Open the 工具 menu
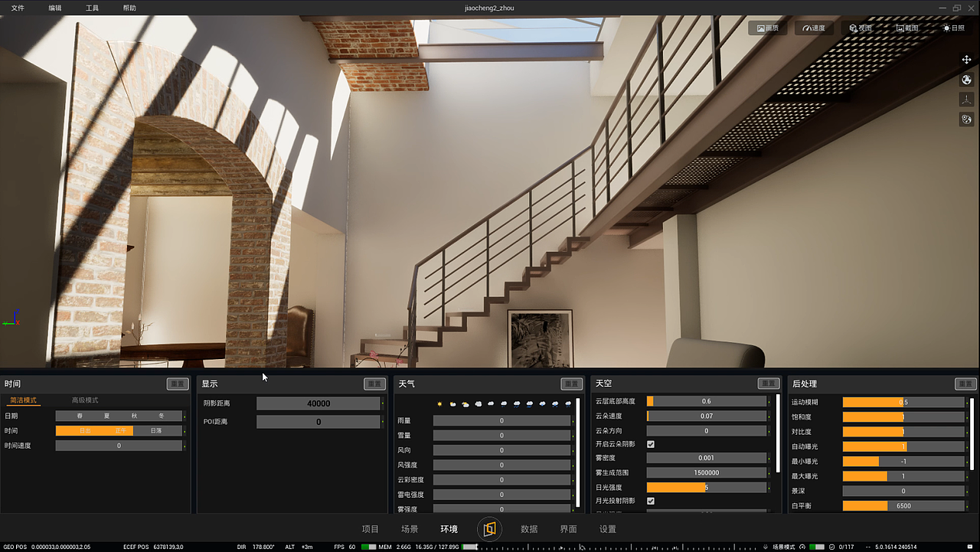Screen dimensions: 980x552 click(x=92, y=8)
